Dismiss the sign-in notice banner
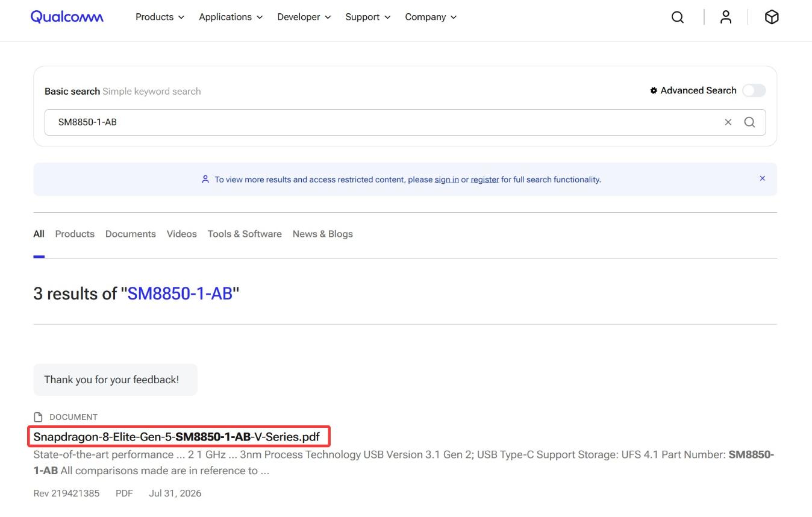The height and width of the screenshot is (517, 812). coord(762,178)
